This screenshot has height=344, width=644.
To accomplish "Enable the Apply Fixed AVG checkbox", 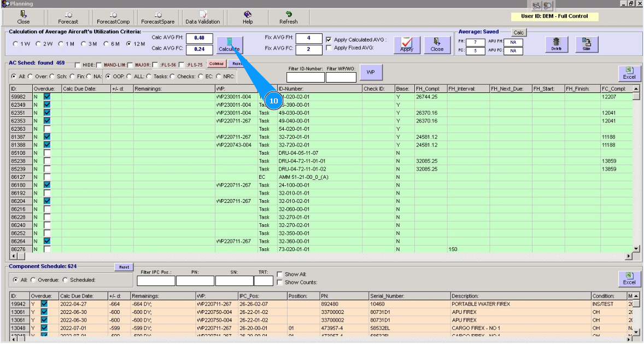I will (x=329, y=48).
